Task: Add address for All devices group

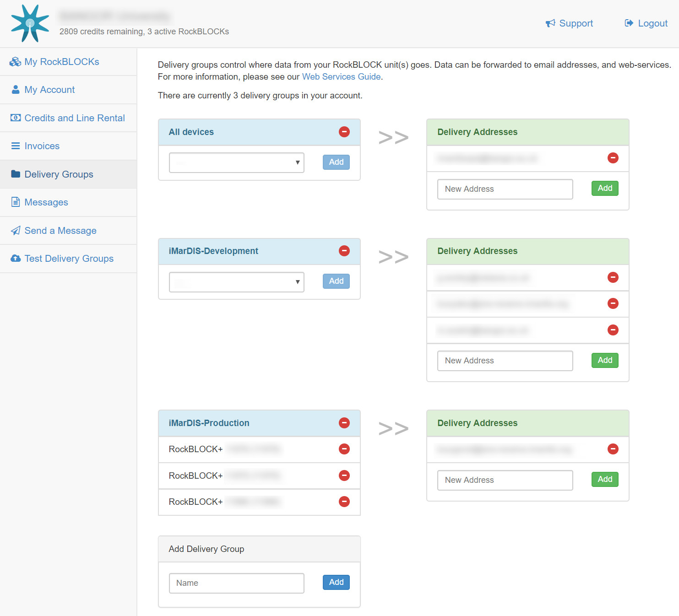Action: 605,188
